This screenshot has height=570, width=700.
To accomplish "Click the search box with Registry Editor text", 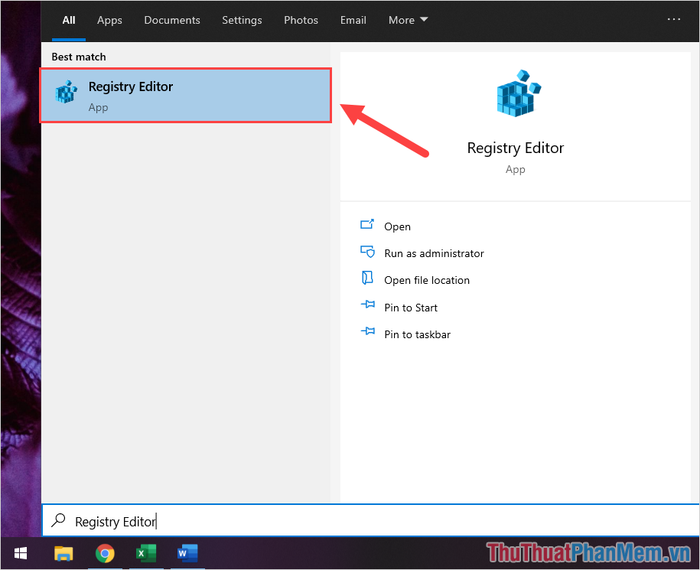I will [371, 520].
